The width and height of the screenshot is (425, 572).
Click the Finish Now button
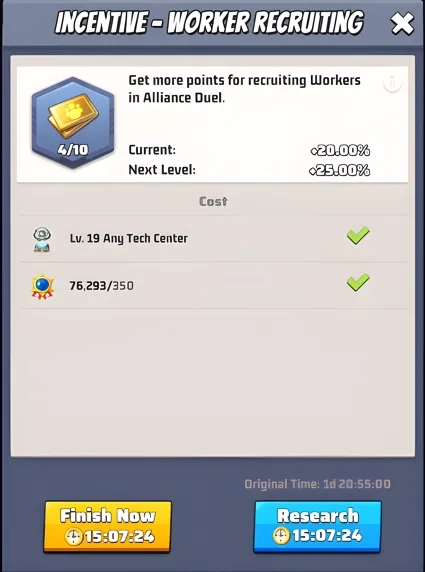tap(107, 526)
